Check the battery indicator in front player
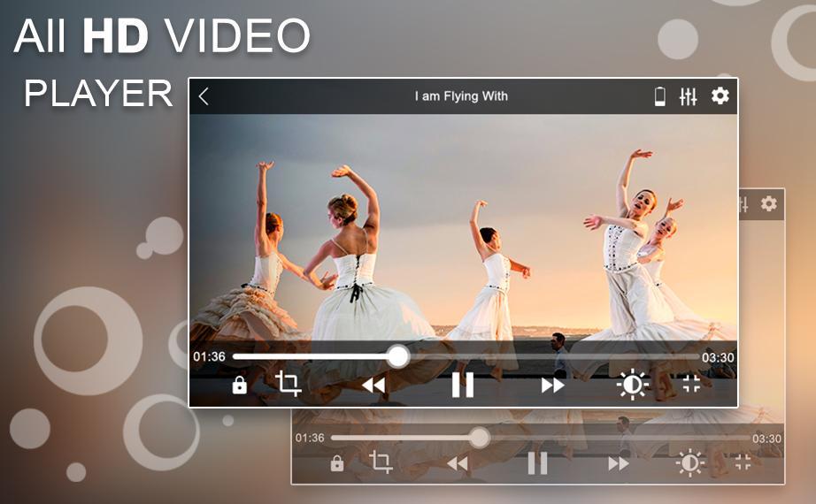This screenshot has width=816, height=504. point(660,96)
